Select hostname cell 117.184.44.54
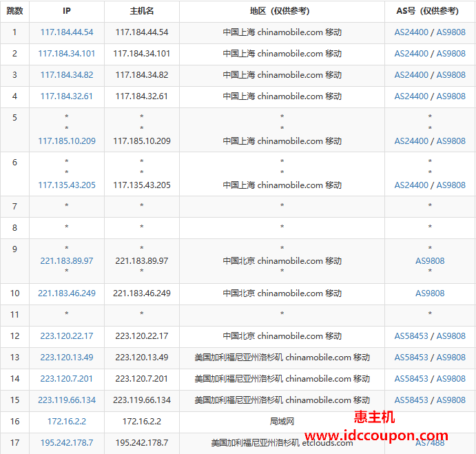 point(142,32)
